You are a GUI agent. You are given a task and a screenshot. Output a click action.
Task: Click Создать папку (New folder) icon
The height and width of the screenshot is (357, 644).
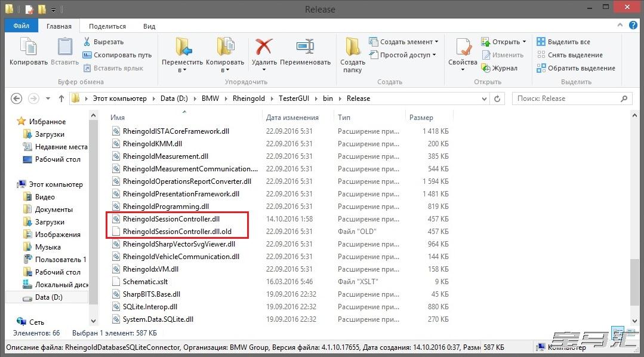point(352,47)
